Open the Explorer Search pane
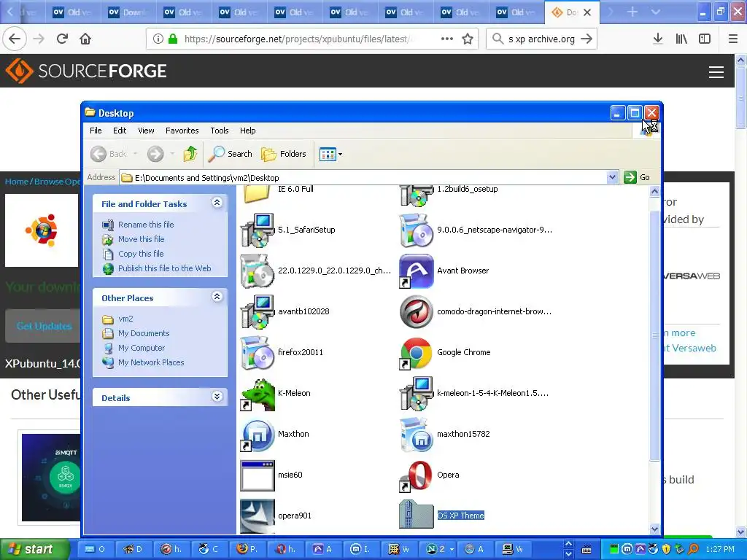This screenshot has width=747, height=560. tap(231, 154)
